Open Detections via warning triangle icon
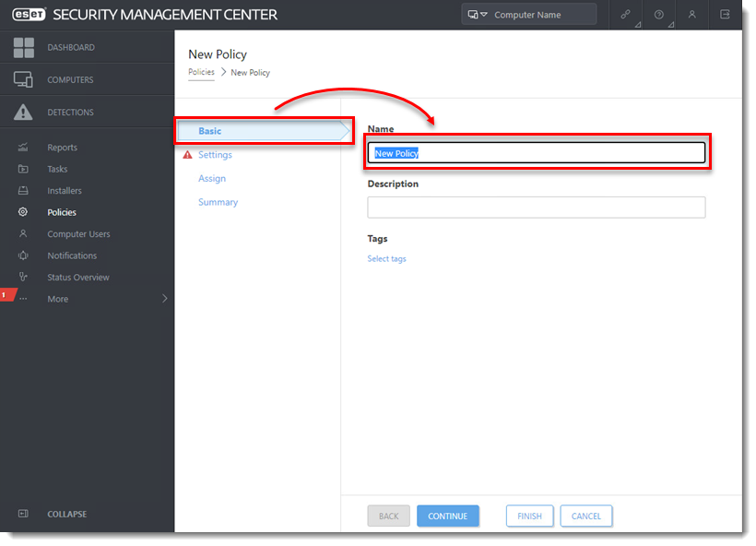This screenshot has height=546, width=756. pyautogui.click(x=23, y=113)
